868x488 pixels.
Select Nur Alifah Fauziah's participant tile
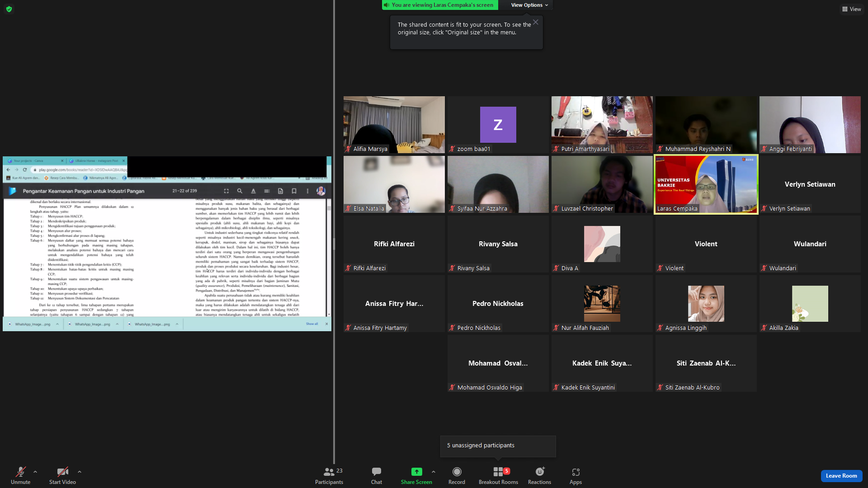coord(602,304)
